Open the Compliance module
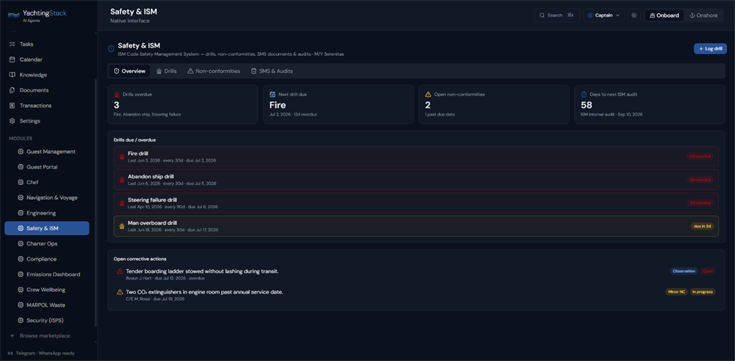 (47, 259)
